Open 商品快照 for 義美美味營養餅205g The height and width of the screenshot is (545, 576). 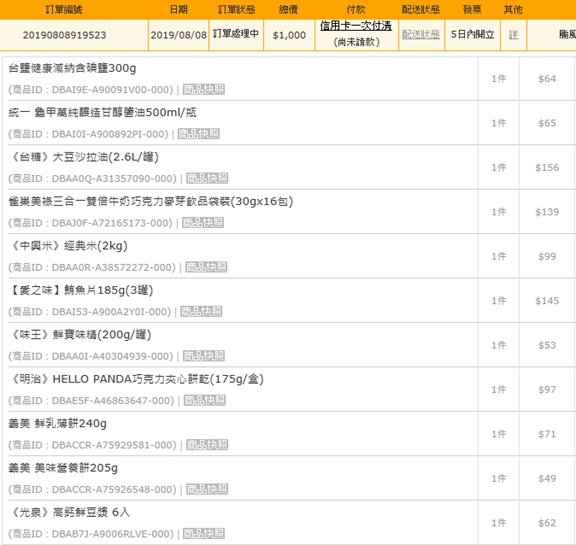207,489
